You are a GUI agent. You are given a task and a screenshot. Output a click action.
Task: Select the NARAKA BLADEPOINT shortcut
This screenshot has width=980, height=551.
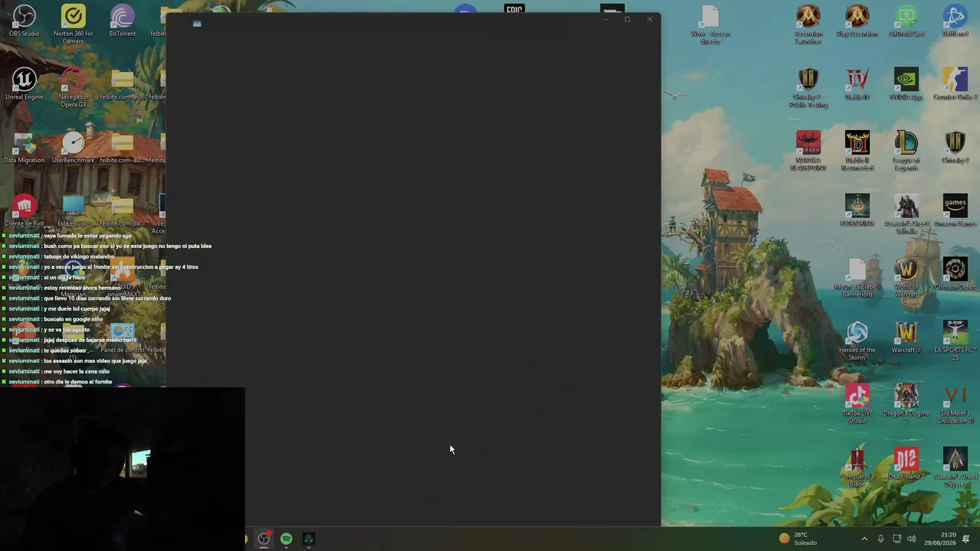coord(808,151)
